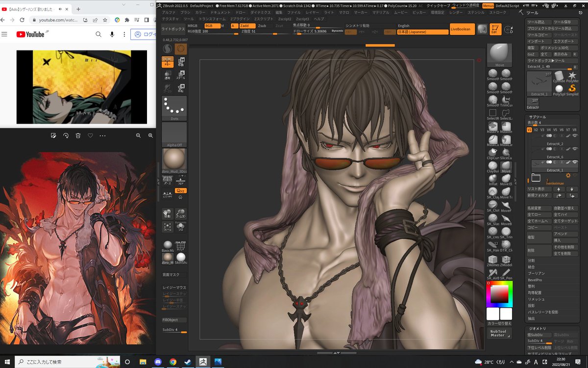Collapse the ツール palette header
This screenshot has height=368, width=588.
pos(532,12)
